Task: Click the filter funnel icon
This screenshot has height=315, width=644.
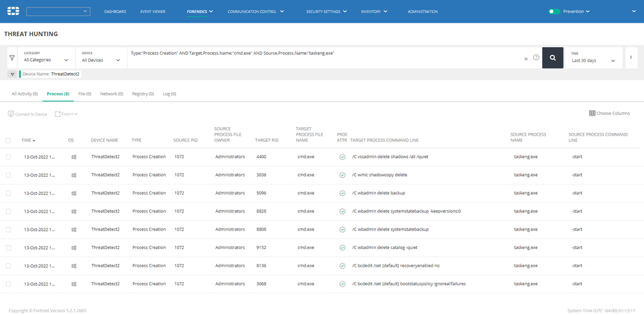Action: (12, 58)
